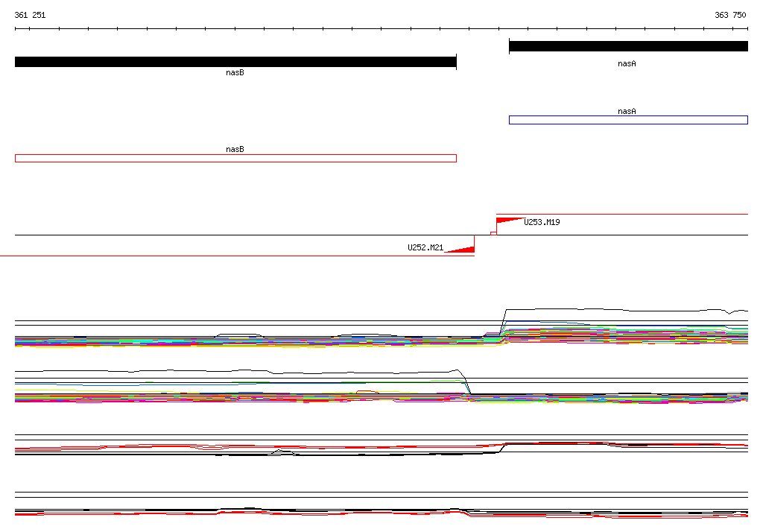
Task: Click the nasA label above the blue box
Action: point(627,111)
